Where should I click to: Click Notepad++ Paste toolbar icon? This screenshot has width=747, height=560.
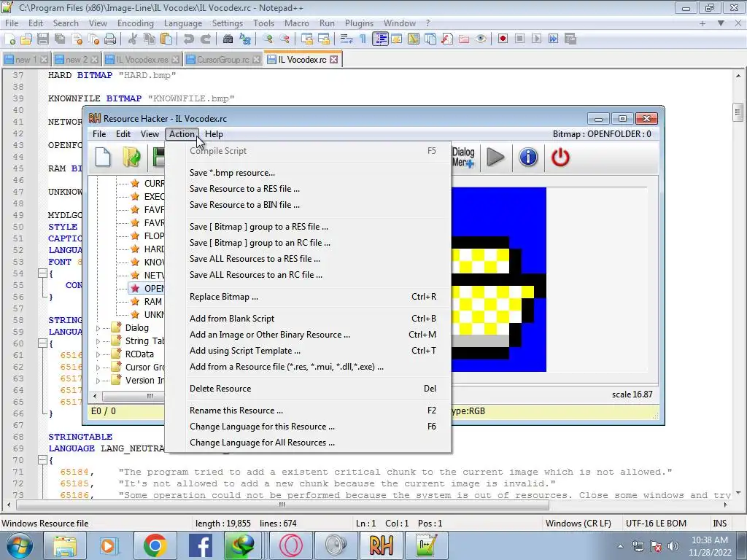(166, 39)
